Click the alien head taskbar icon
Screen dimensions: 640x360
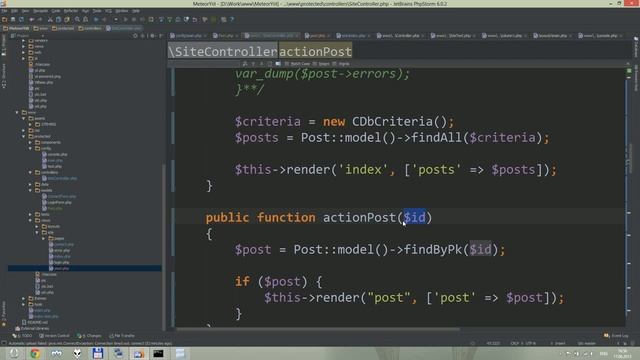pos(77,353)
